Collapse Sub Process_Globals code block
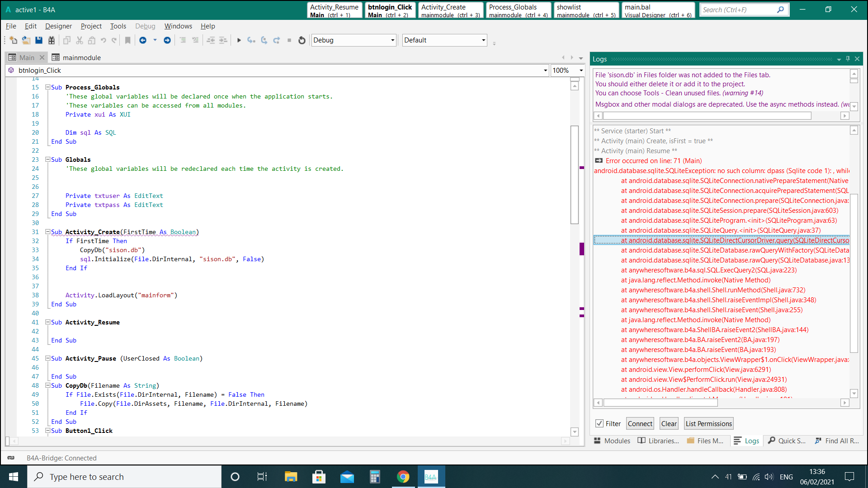 pos(47,87)
